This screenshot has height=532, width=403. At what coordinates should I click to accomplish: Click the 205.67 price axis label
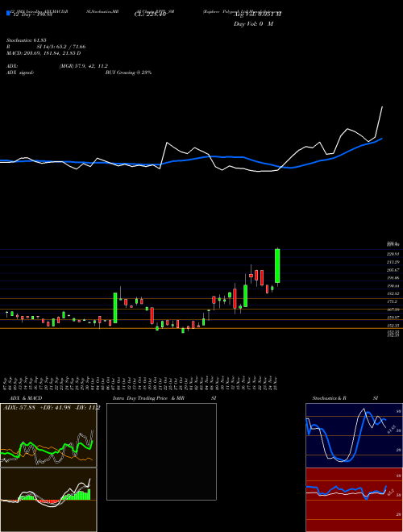tap(393, 270)
